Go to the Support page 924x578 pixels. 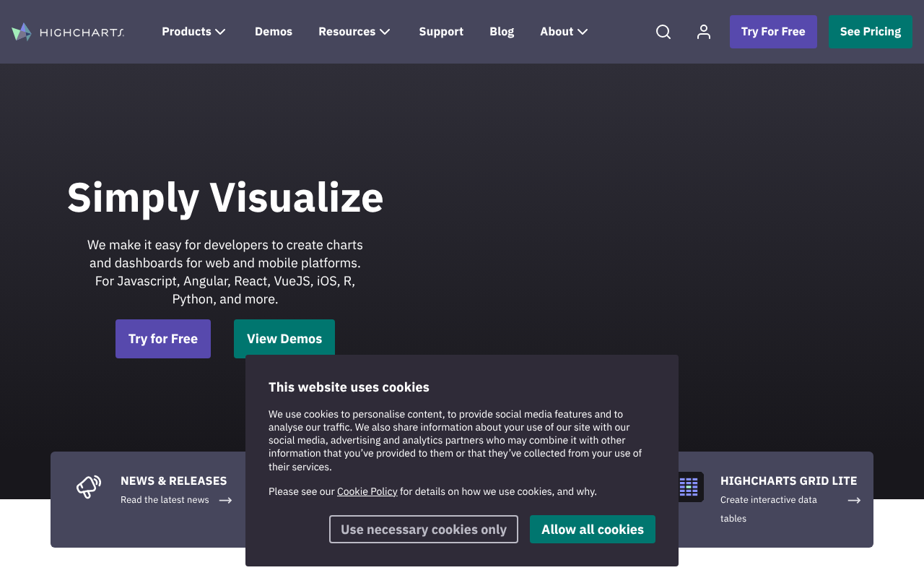[x=441, y=32]
